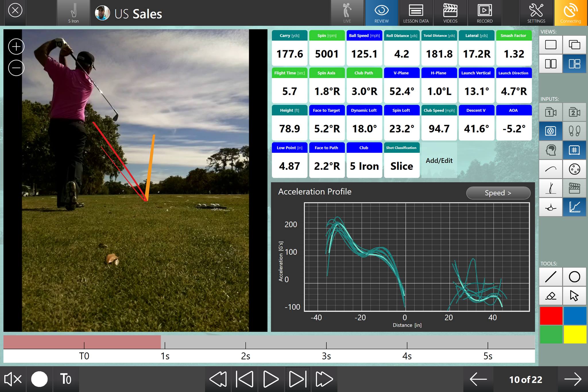588x392 pixels.
Task: Select the single-pane view layout
Action: tap(550, 45)
